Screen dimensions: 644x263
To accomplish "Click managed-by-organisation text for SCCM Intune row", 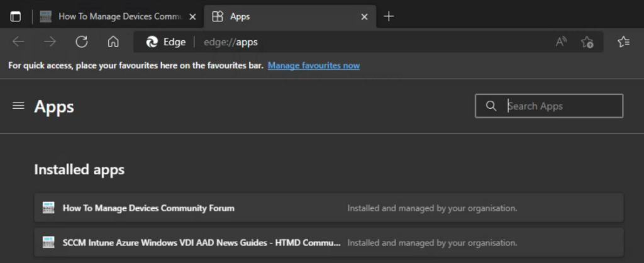I will coord(432,243).
